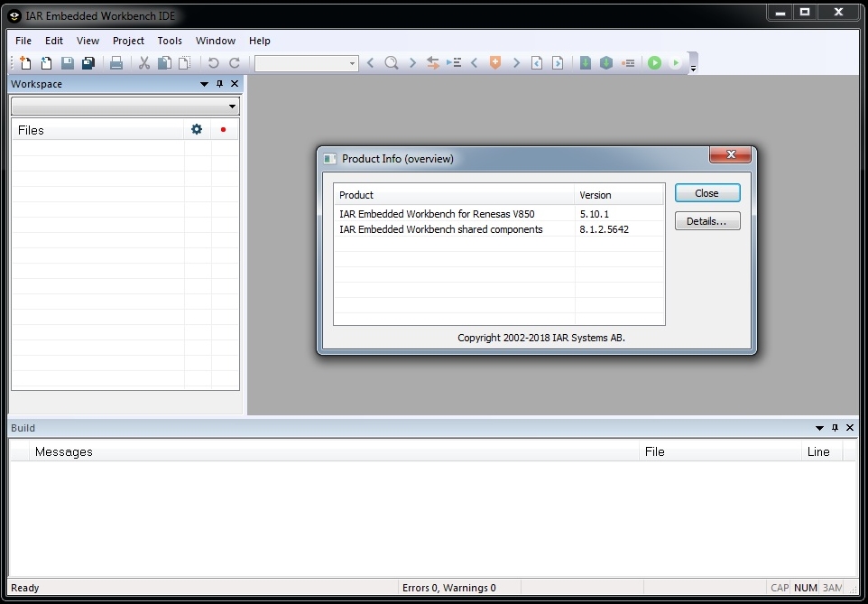Screen dimensions: 868x604
Task: Click the Save All toolbar icon
Action: pyautogui.click(x=88, y=63)
